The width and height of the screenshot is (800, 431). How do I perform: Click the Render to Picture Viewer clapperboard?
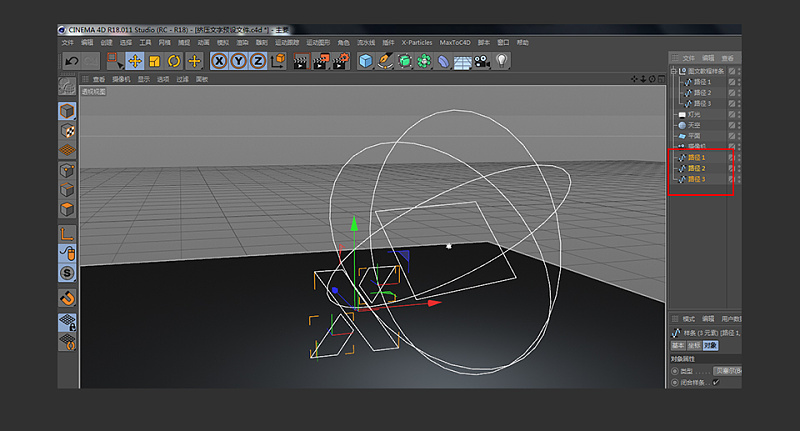(x=321, y=61)
